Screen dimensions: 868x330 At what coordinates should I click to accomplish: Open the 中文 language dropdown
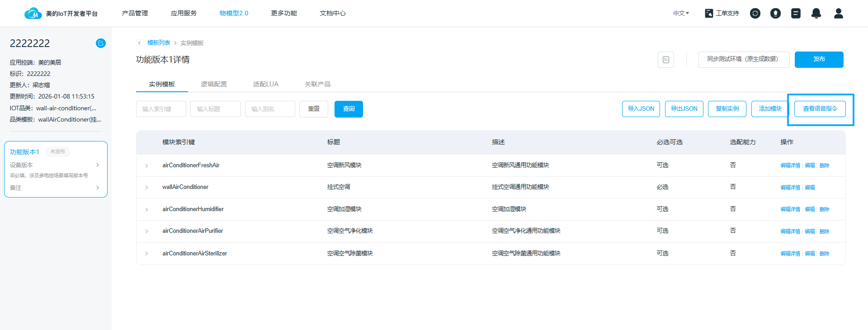[681, 14]
